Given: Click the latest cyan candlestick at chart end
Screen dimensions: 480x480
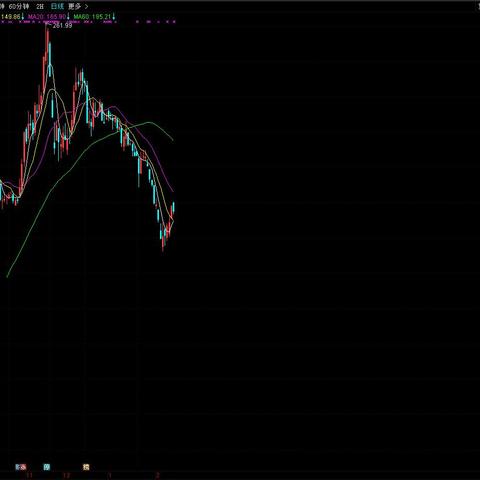Looking at the screenshot, I should click(173, 207).
